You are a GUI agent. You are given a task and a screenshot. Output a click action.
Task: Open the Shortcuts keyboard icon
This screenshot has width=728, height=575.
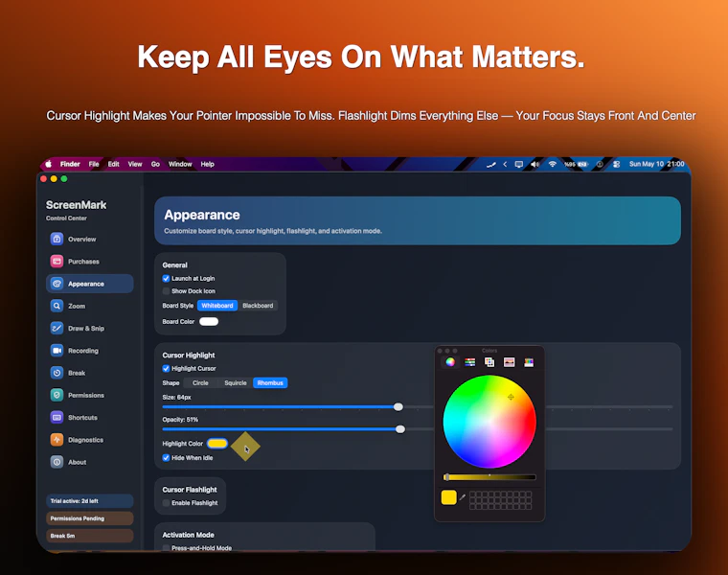(x=57, y=417)
